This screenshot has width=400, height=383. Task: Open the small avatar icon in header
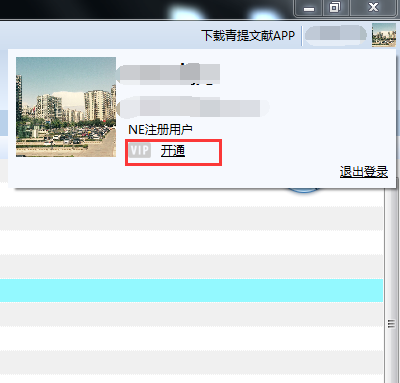pos(384,35)
